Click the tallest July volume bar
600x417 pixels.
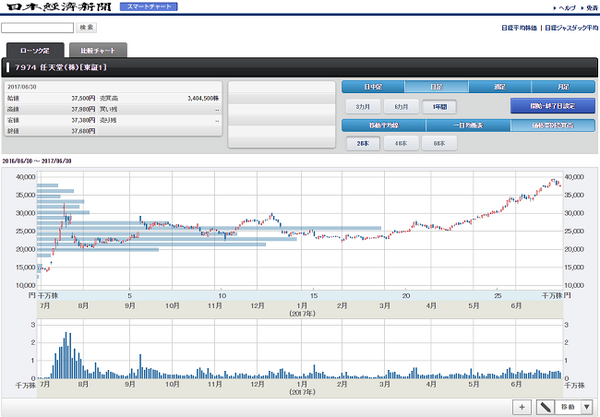[66, 355]
